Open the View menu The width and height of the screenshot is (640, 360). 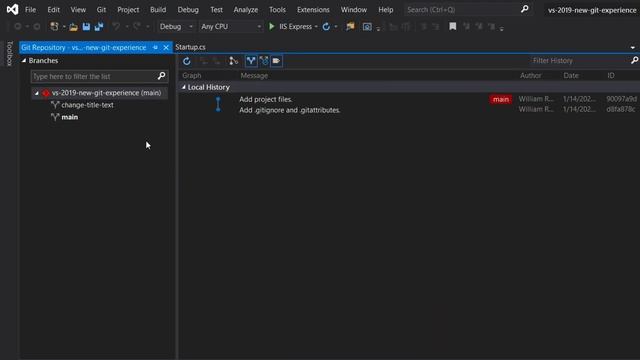click(x=78, y=9)
